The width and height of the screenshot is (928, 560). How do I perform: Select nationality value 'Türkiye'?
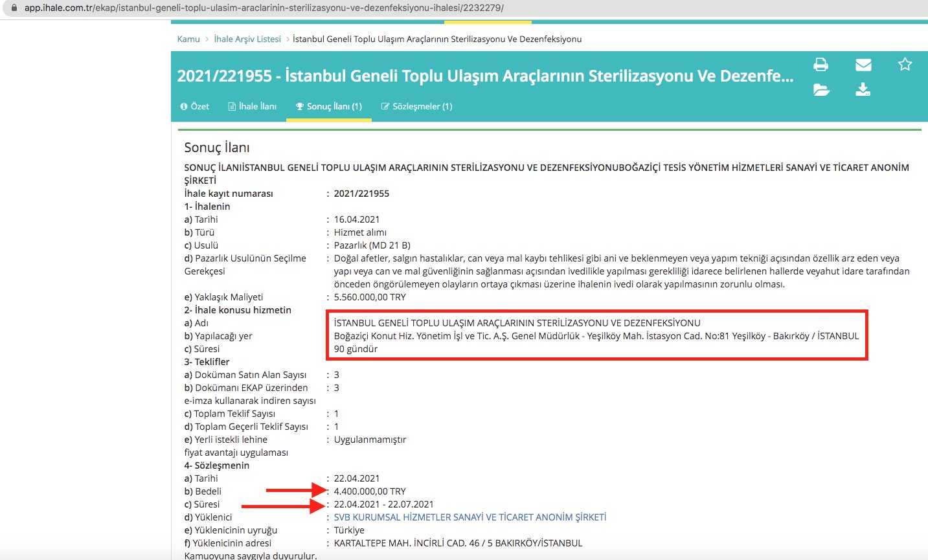pyautogui.click(x=349, y=530)
